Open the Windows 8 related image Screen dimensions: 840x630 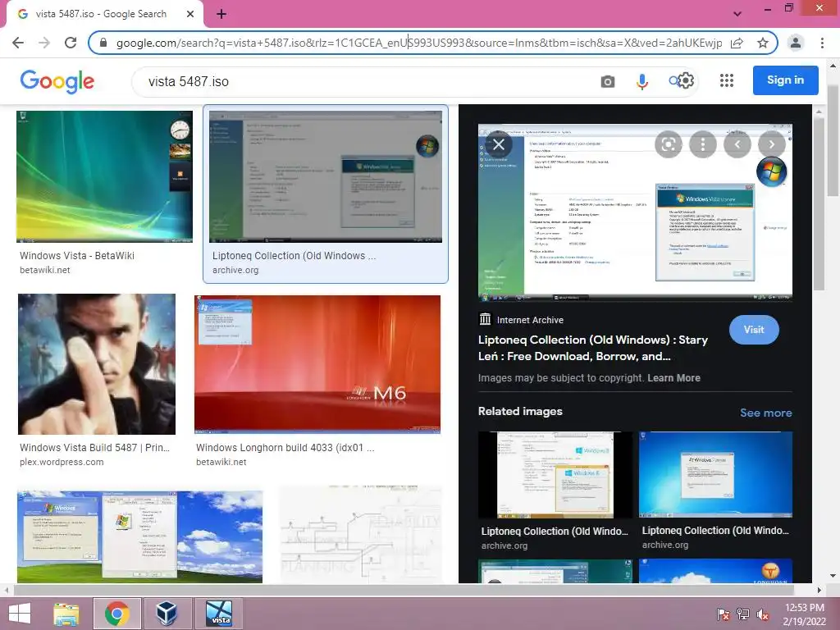coord(555,475)
